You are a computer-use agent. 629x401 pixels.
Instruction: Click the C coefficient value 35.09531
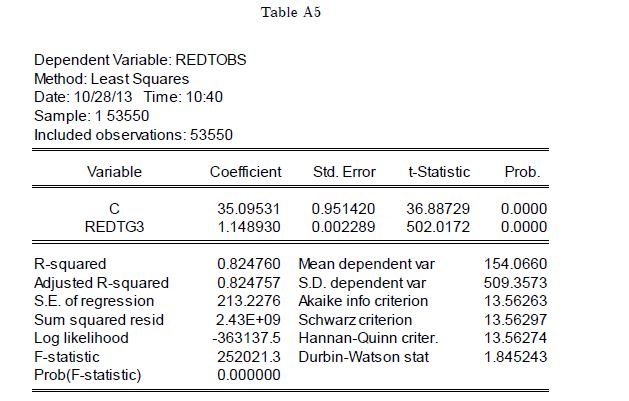tap(249, 209)
